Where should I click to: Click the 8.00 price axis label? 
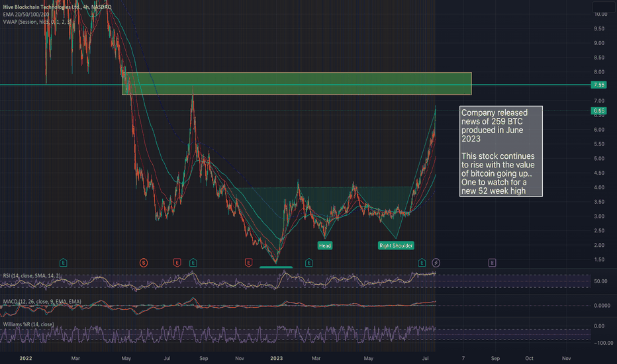(x=599, y=71)
